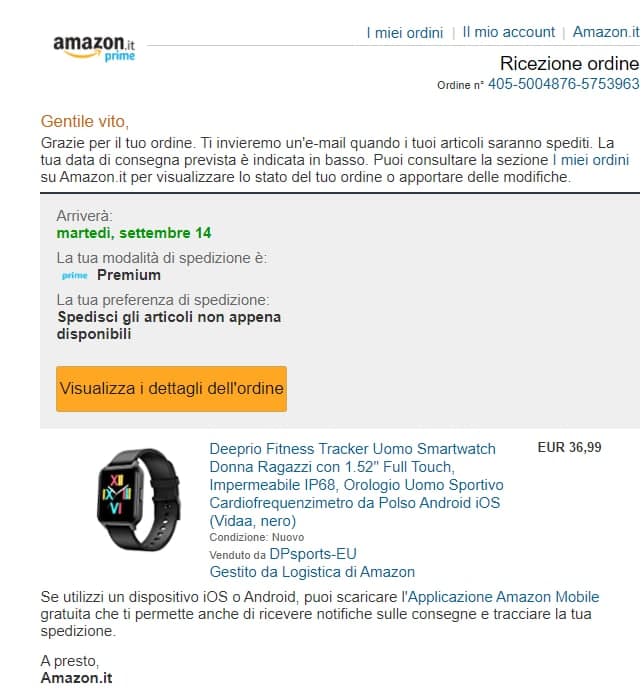
Task: Click the price EUR 36,99
Action: pos(570,447)
